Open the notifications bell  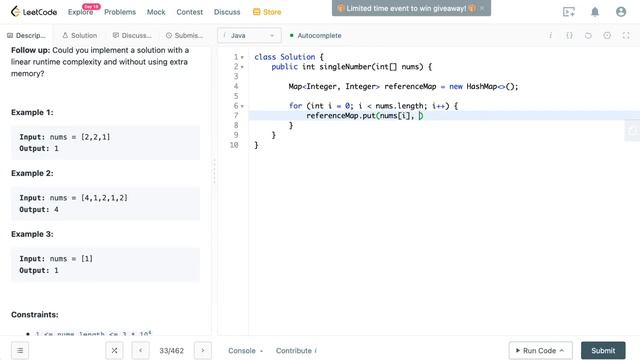595,12
